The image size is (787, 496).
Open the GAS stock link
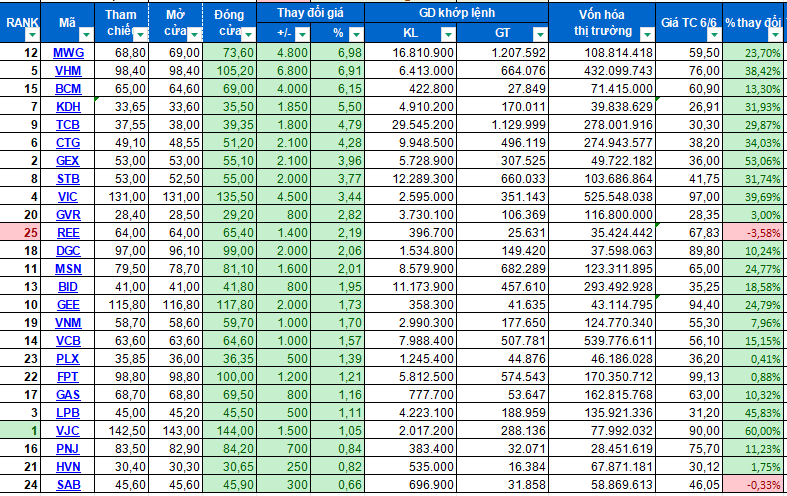click(x=68, y=395)
